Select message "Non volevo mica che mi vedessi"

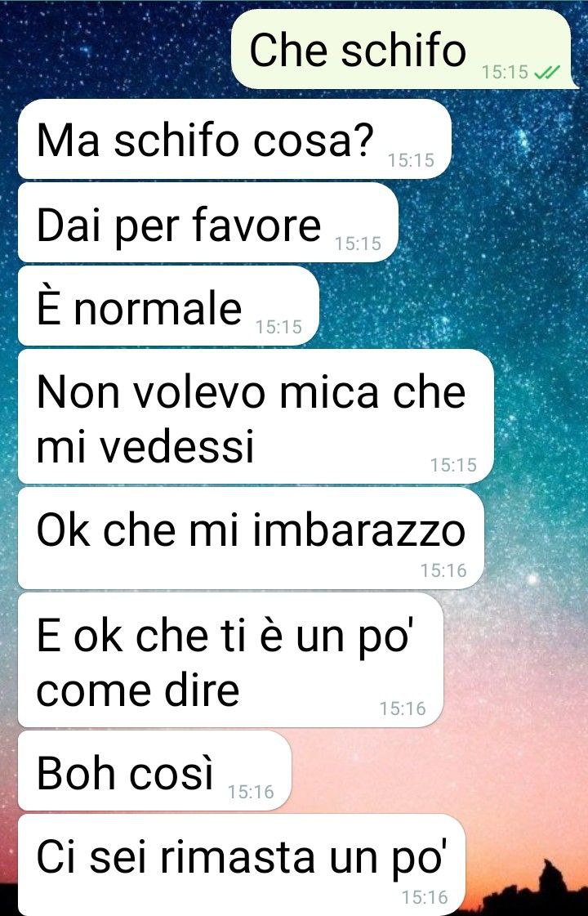pos(256,417)
